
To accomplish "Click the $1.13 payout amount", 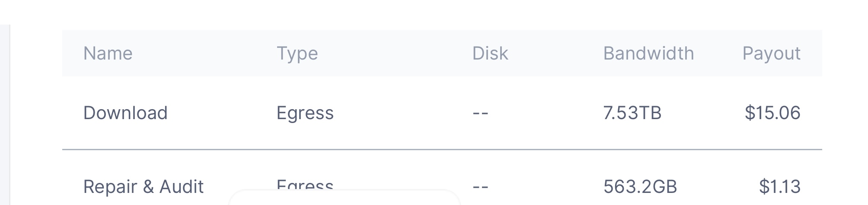I will click(x=780, y=187).
